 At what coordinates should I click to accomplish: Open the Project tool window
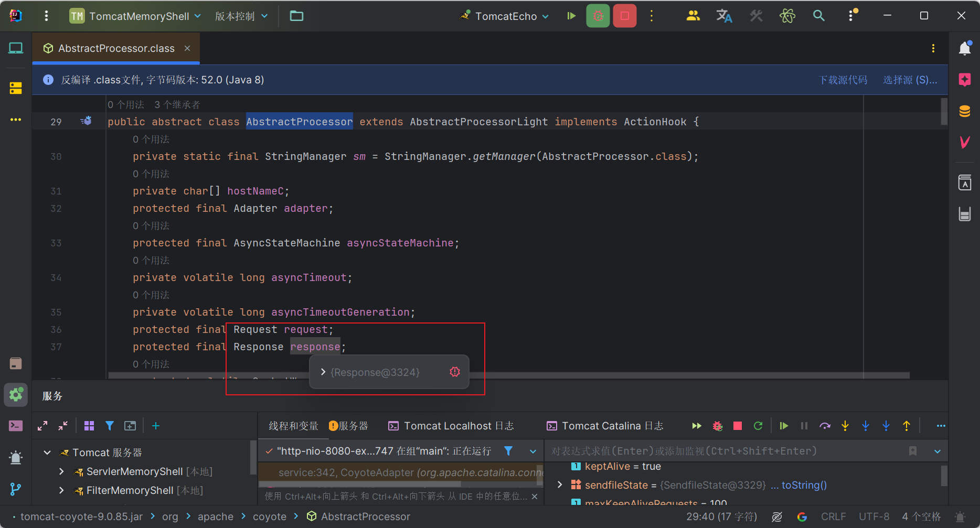click(16, 48)
